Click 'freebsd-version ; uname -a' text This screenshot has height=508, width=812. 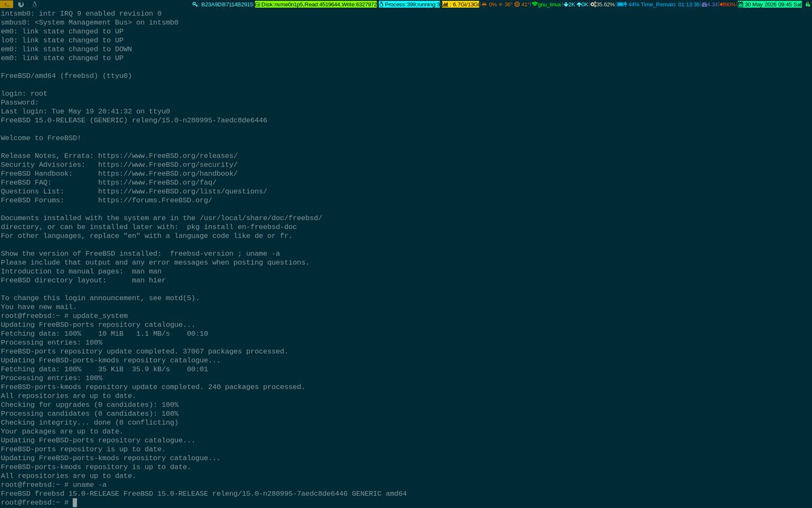tap(225, 253)
